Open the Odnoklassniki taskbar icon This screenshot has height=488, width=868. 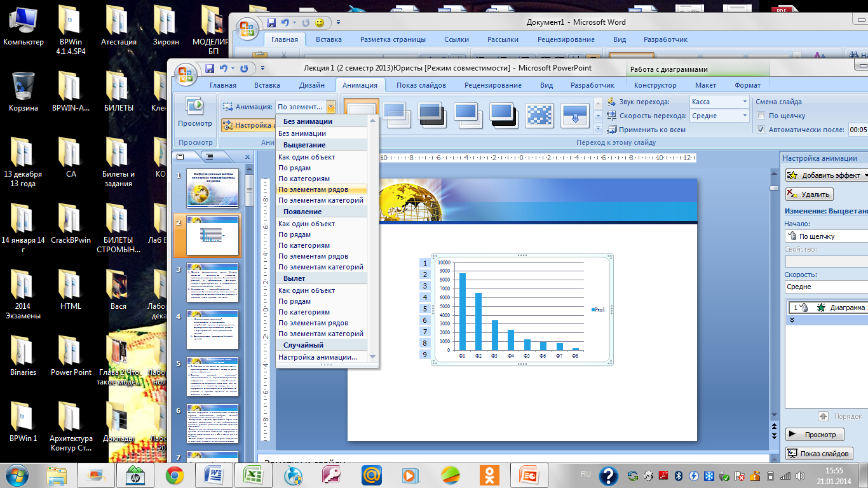[x=489, y=475]
